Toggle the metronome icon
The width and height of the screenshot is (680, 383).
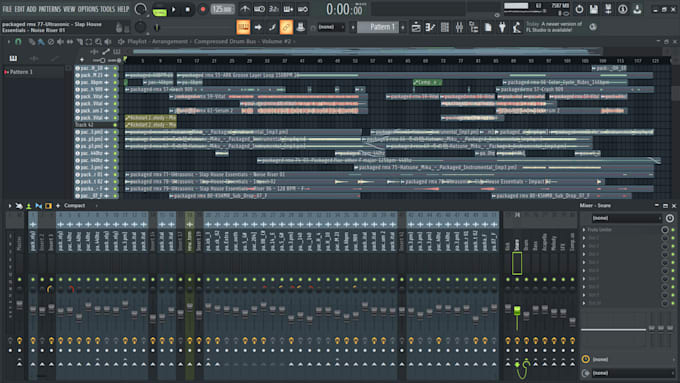(x=245, y=9)
